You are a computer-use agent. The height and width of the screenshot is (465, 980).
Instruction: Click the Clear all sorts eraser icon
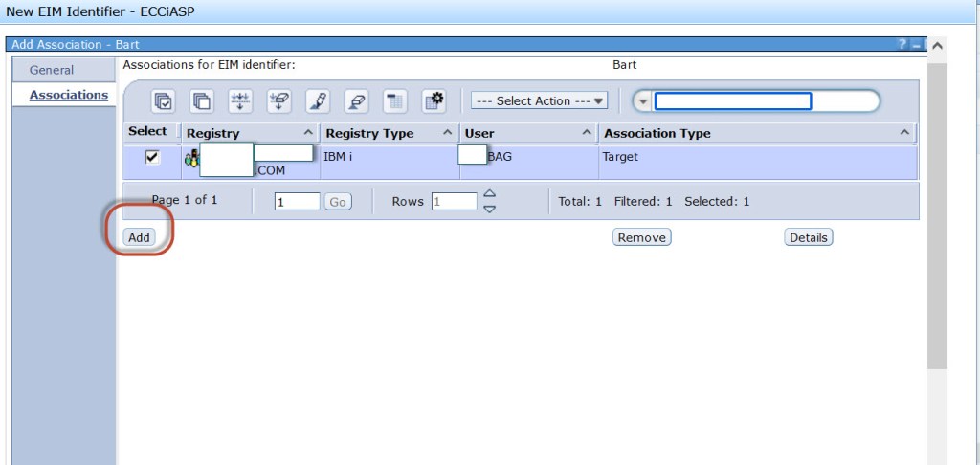tap(356, 100)
